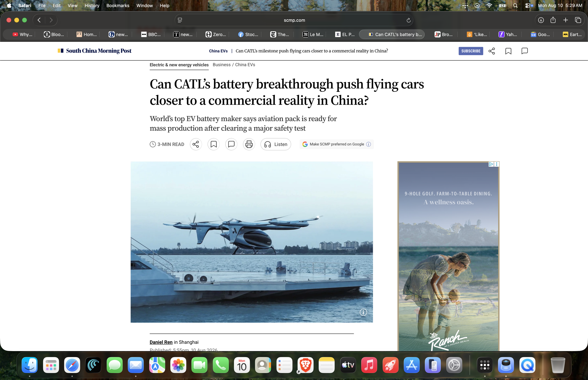Open the Safari Window menu
588x380 pixels.
coord(145,5)
